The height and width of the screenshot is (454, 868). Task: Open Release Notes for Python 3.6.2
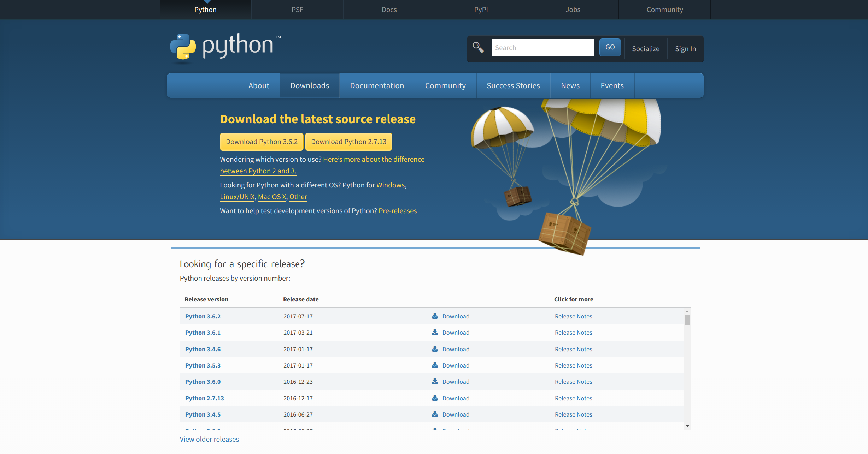(x=573, y=316)
